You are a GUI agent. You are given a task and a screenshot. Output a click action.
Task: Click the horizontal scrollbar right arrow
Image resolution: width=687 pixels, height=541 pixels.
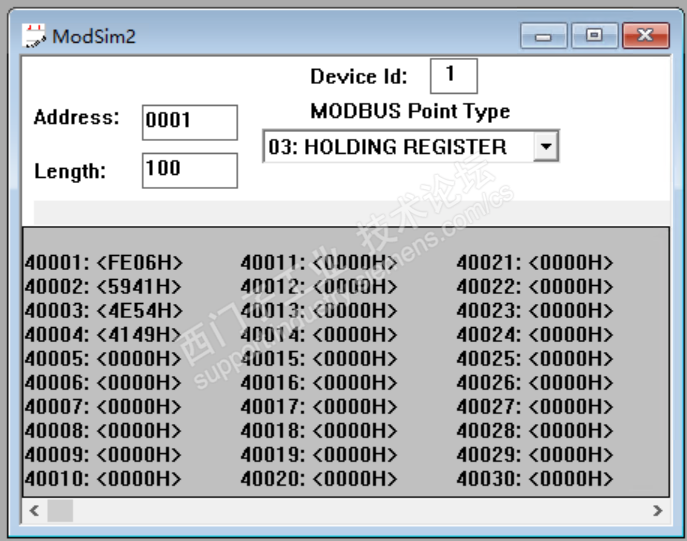(657, 510)
